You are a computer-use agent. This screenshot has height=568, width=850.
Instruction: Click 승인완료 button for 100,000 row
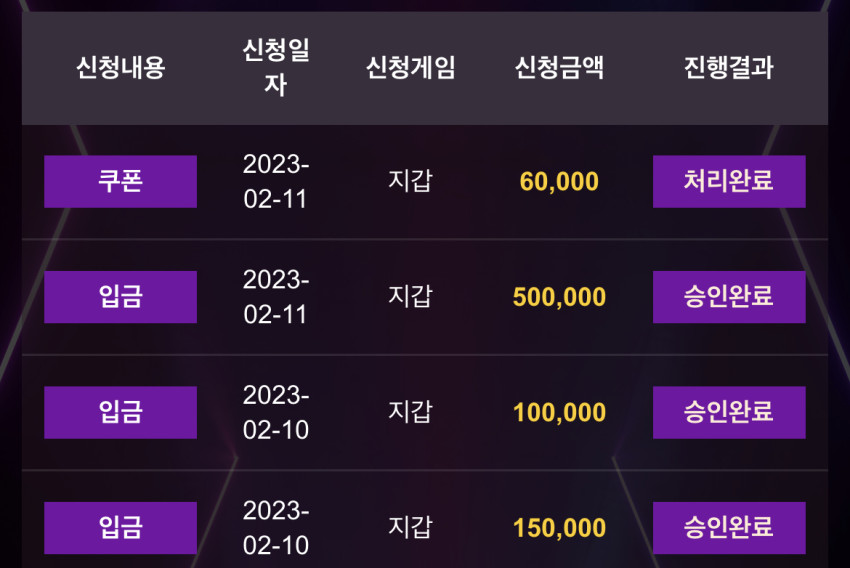(x=729, y=412)
